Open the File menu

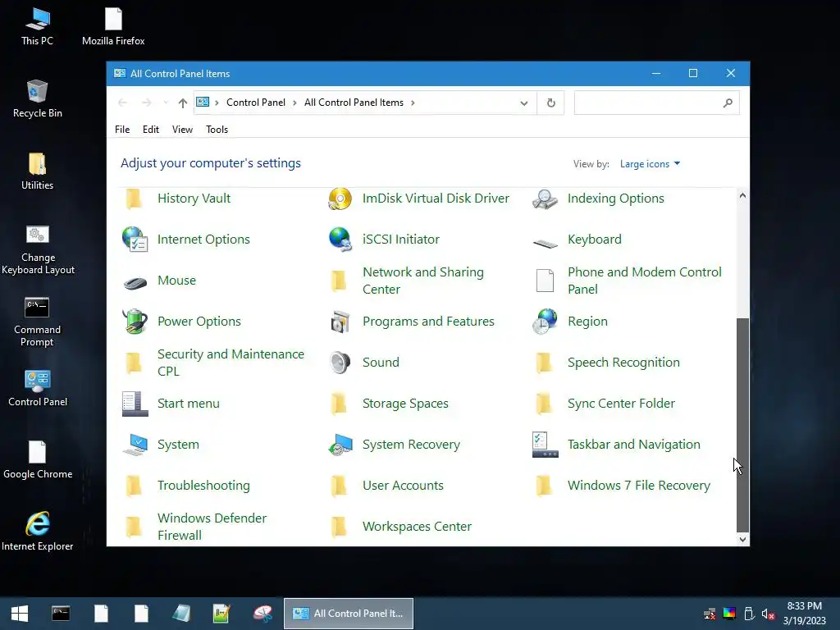tap(122, 130)
